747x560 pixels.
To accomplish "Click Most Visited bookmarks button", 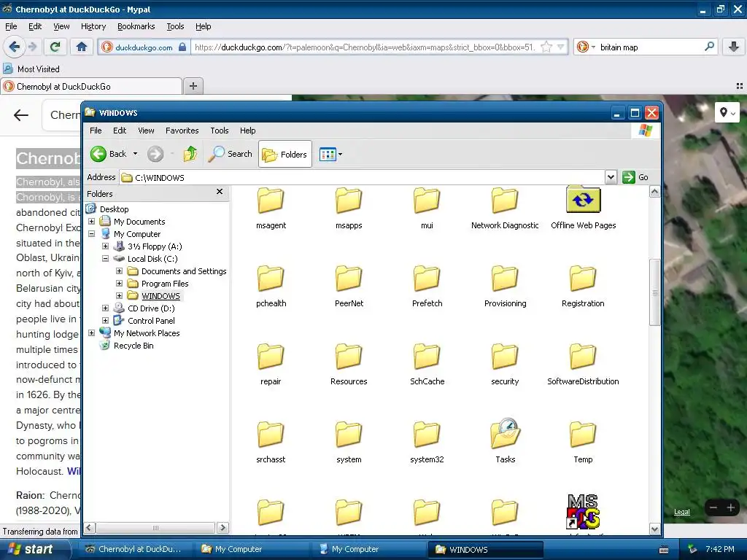I will [31, 69].
